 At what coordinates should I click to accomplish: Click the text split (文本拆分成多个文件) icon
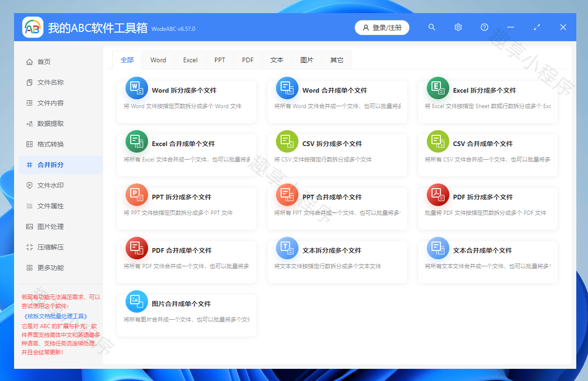tap(287, 248)
